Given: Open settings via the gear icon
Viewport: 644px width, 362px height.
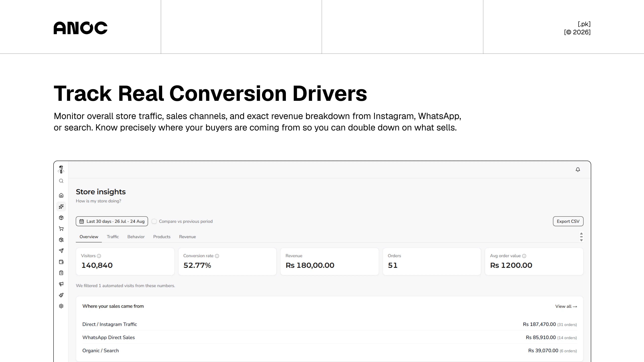Looking at the screenshot, I should point(61,306).
